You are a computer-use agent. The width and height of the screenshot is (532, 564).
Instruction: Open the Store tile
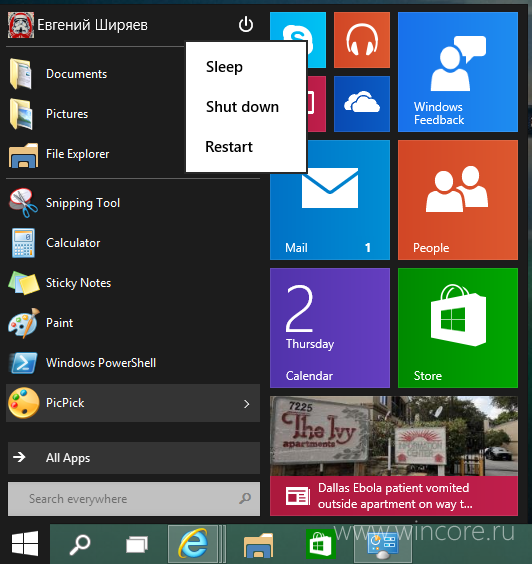point(458,328)
